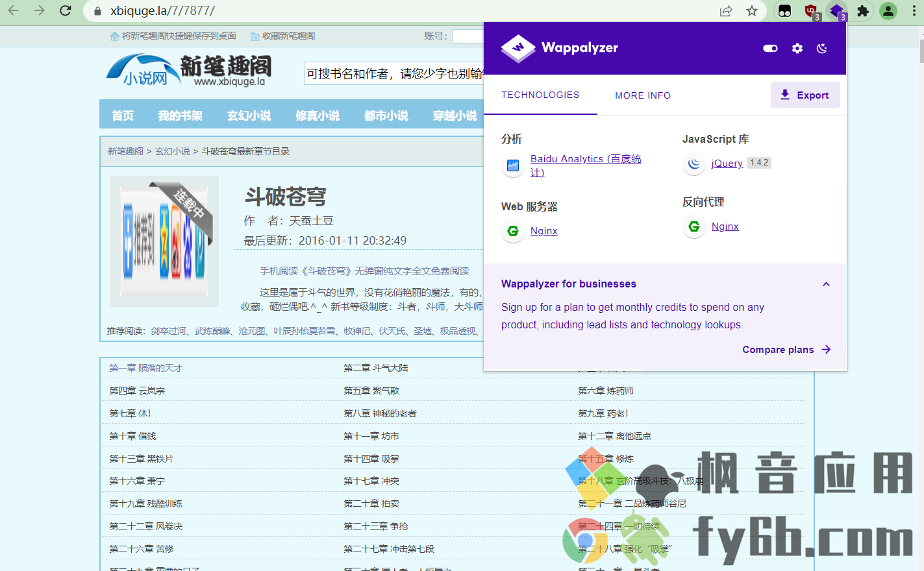Open the 穿越小说 navigation item

click(x=455, y=115)
